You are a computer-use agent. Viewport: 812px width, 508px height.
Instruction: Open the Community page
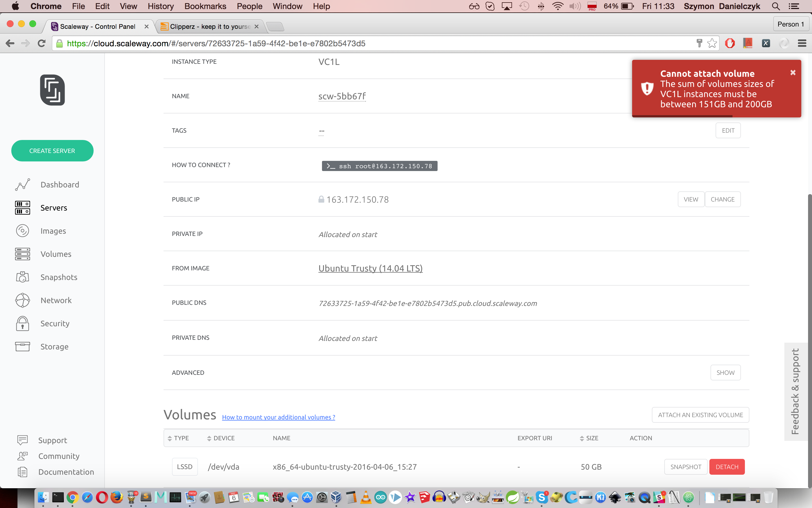(48, 456)
